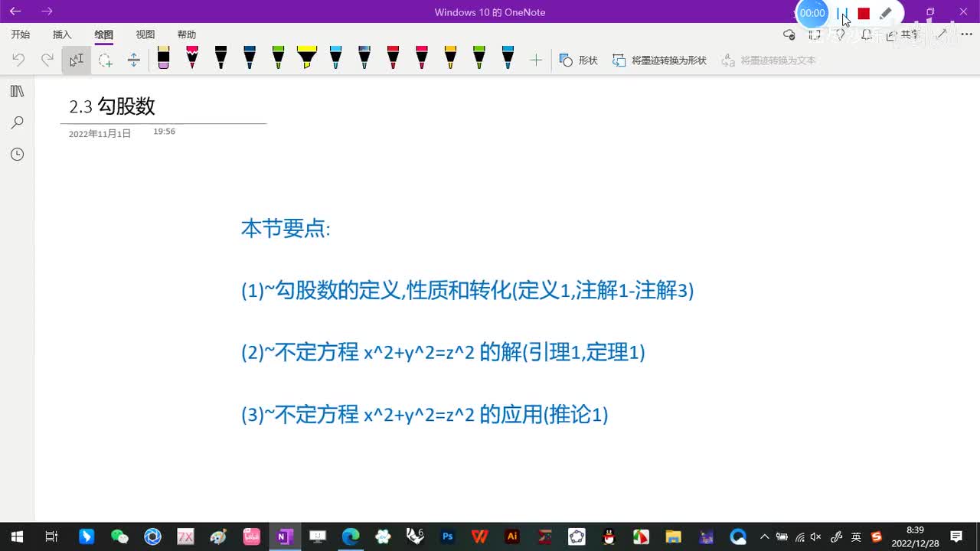
Task: Pause the screen recording
Action: [x=842, y=13]
